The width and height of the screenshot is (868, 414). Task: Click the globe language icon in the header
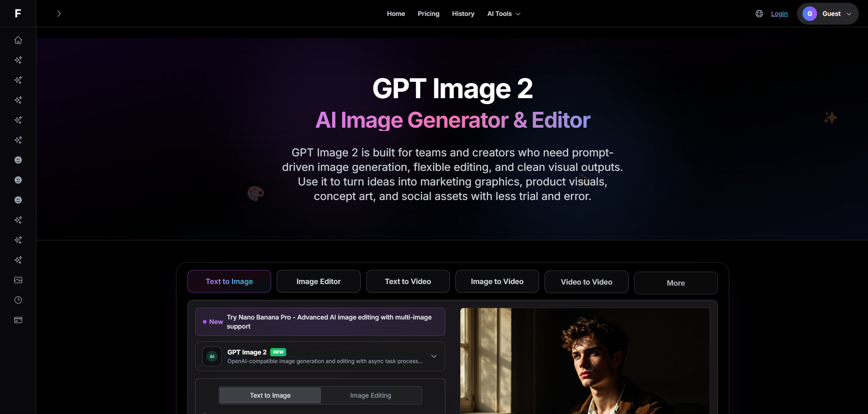pyautogui.click(x=759, y=14)
